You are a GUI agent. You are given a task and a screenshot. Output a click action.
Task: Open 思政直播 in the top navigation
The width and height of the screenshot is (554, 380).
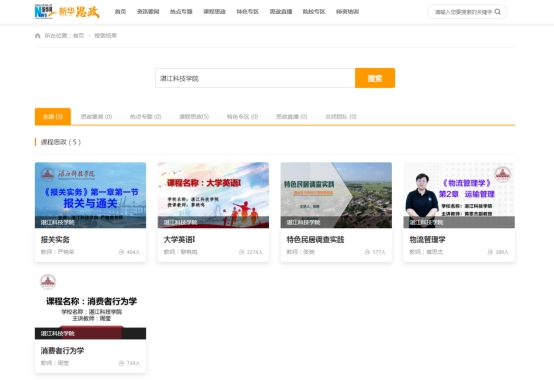tap(281, 12)
